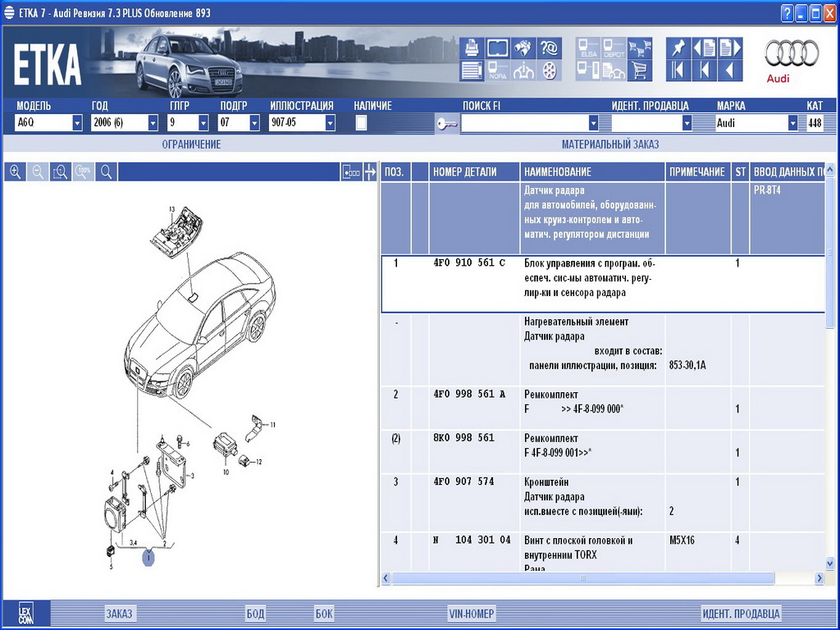
Task: Click the NORA icon
Action: click(498, 71)
